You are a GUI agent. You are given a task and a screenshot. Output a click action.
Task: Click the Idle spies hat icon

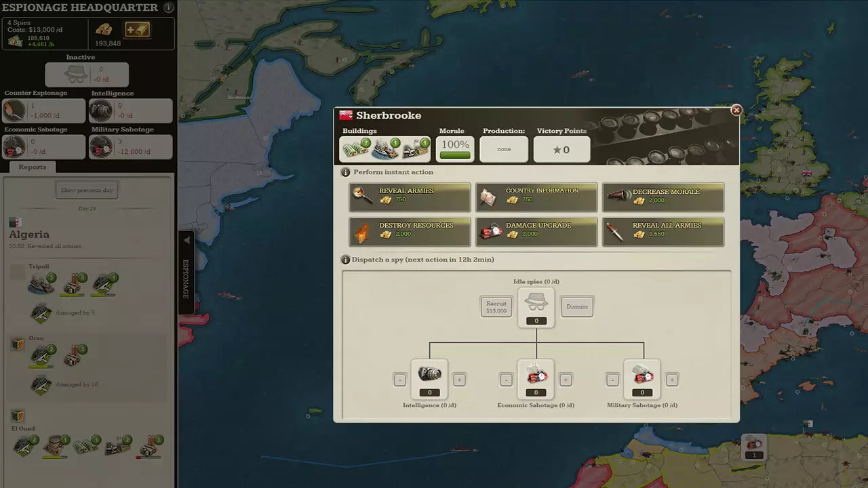[x=536, y=303]
